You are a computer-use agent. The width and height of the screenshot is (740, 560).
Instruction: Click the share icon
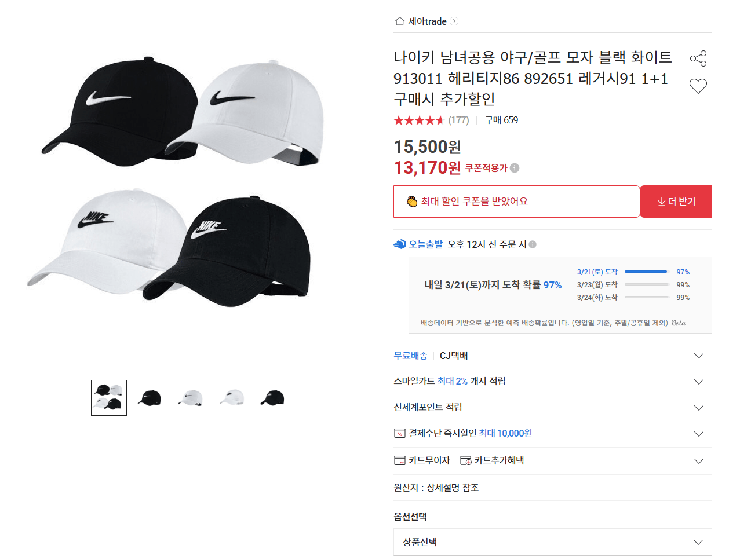pyautogui.click(x=698, y=58)
